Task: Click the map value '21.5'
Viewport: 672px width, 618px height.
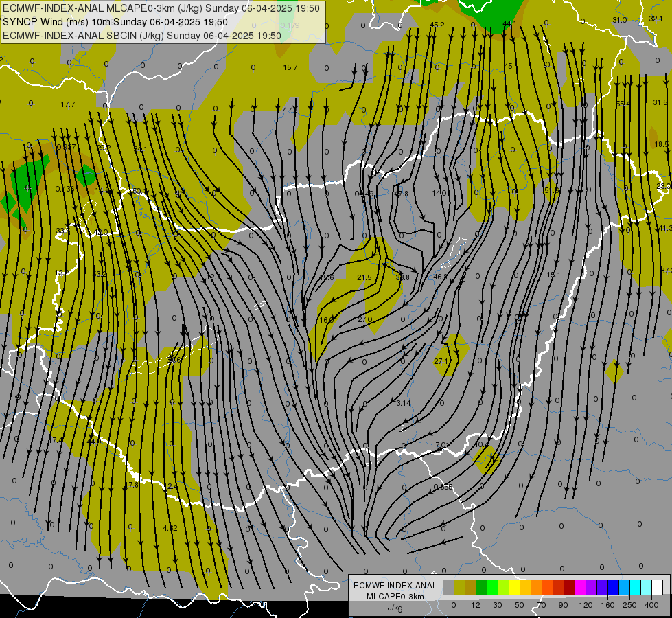Action: [x=364, y=277]
